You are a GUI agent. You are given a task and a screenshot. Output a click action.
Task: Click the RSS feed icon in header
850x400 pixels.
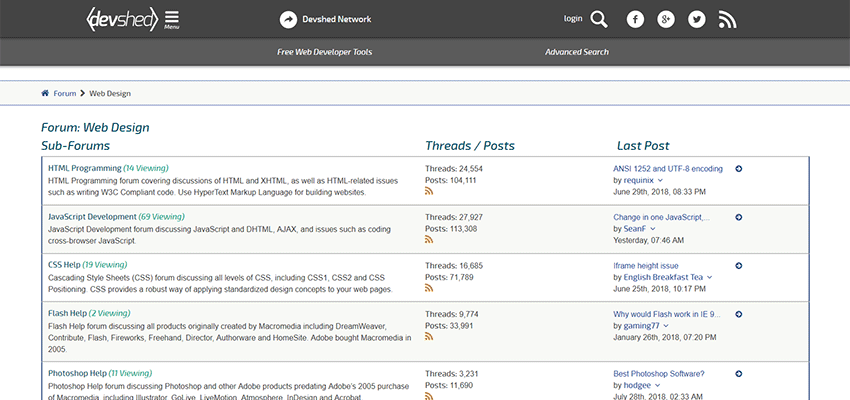pos(727,19)
